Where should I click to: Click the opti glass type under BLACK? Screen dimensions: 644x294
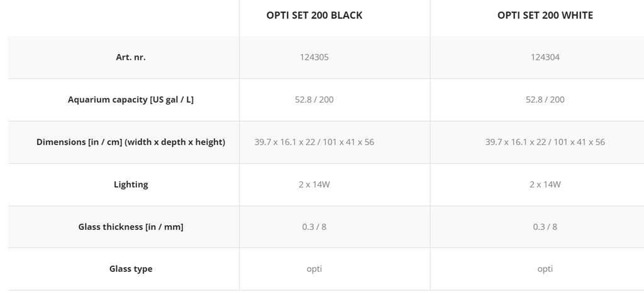click(314, 269)
